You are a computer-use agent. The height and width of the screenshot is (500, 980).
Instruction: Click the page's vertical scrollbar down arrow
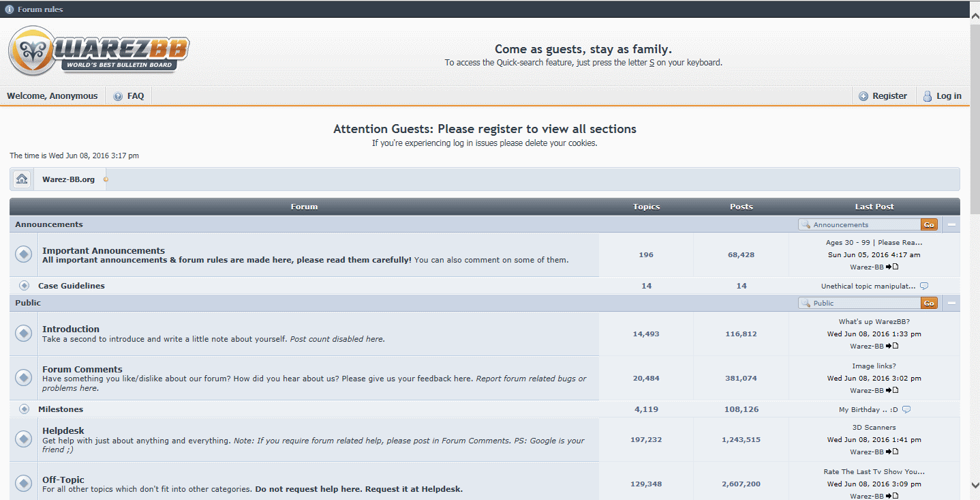pos(975,485)
